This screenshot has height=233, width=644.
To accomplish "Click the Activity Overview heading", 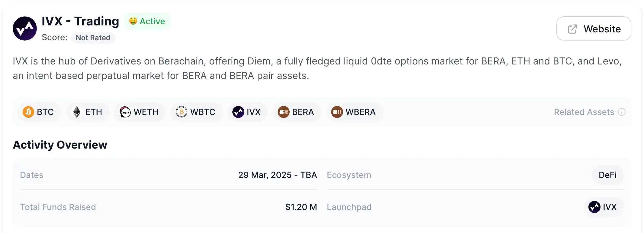I will [60, 145].
